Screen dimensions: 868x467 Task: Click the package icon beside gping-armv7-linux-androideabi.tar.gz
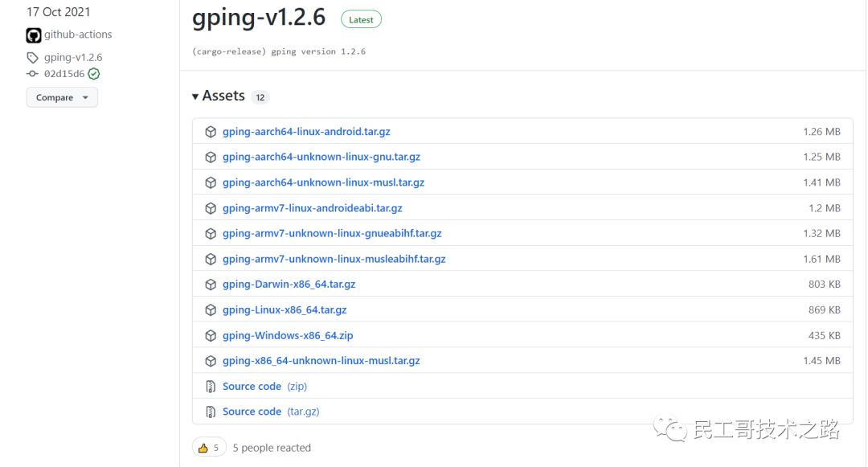[211, 208]
